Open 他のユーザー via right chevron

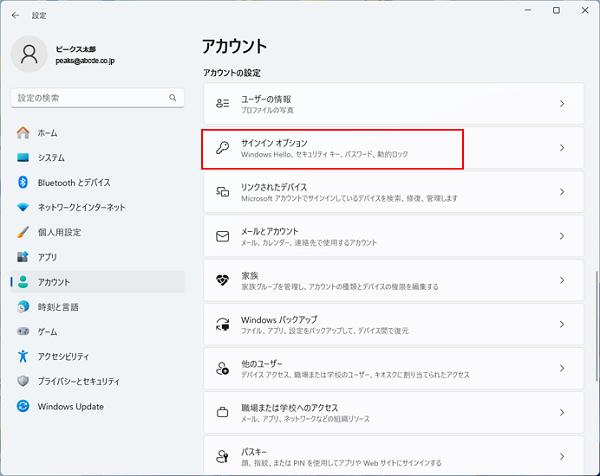[562, 369]
